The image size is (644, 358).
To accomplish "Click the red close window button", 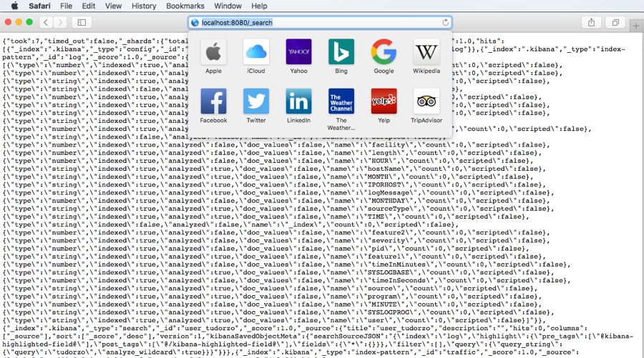I will (x=8, y=22).
